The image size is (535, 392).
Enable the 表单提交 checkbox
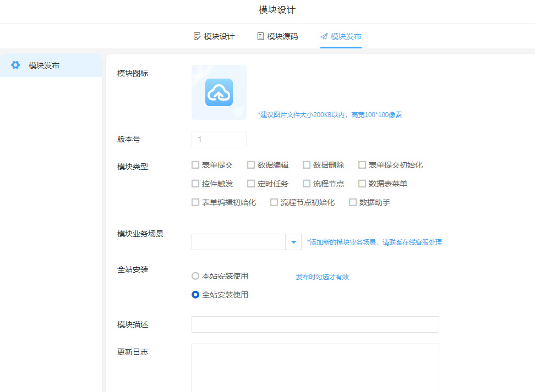pos(195,165)
